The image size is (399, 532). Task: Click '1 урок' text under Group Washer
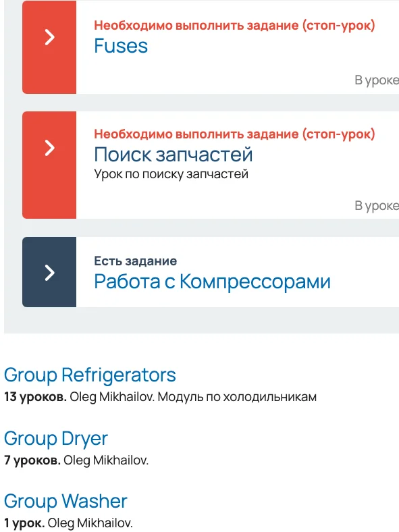pyautogui.click(x=24, y=523)
